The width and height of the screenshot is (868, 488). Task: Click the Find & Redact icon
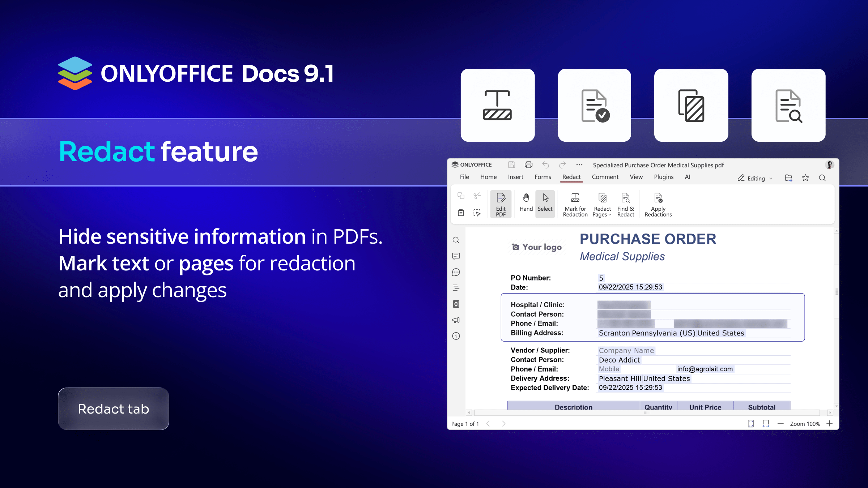[x=625, y=198]
